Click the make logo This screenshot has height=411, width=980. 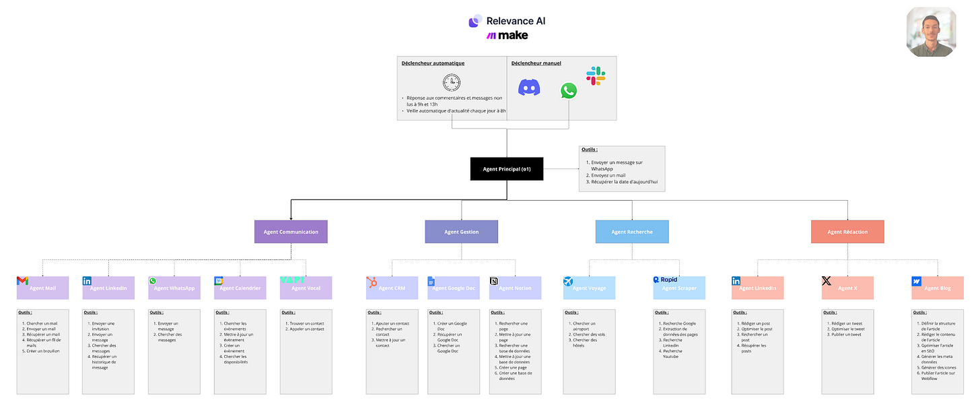tap(508, 36)
